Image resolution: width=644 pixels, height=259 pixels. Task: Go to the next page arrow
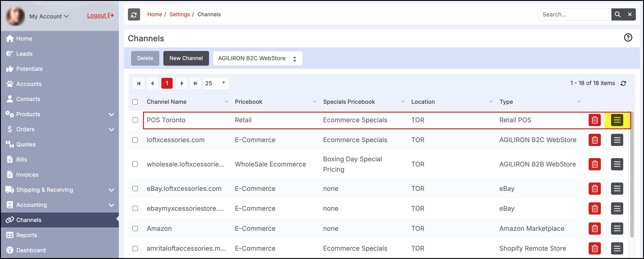click(x=182, y=83)
